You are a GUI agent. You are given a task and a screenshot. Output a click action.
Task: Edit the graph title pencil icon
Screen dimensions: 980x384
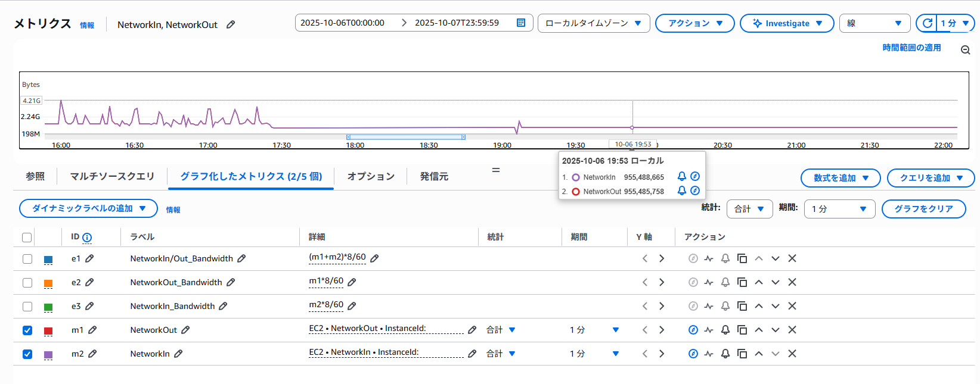231,24
